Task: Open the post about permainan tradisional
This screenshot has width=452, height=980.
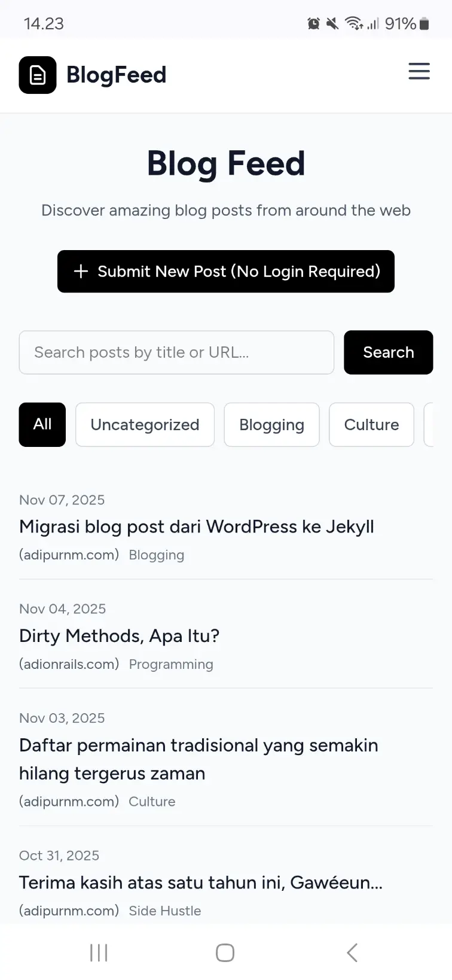Action: coord(198,759)
